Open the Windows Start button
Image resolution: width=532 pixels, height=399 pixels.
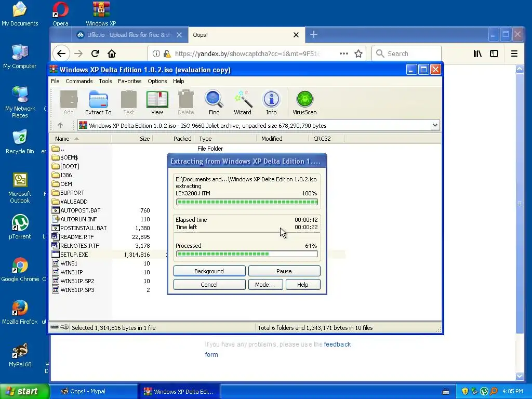(24, 391)
